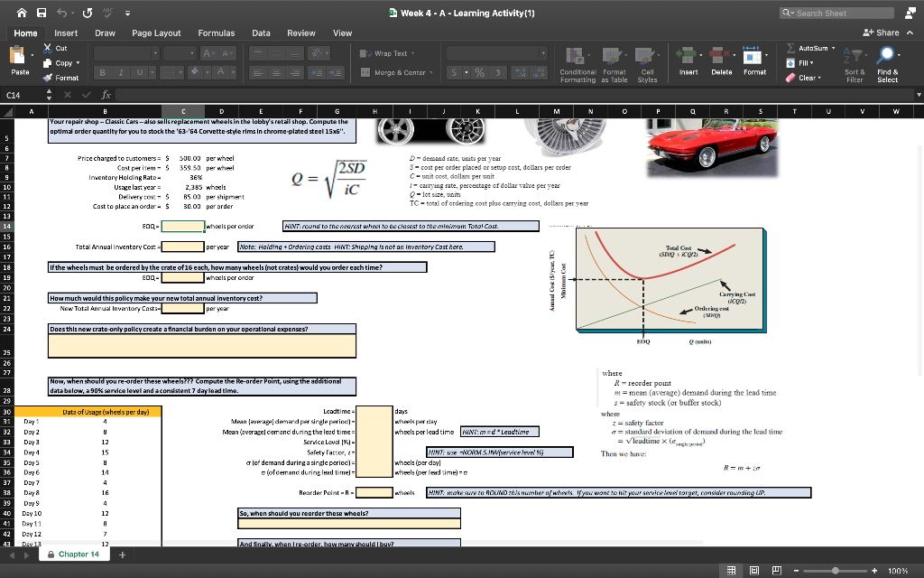Click the Search Sheet field
This screenshot has height=578, width=924.
pos(821,13)
